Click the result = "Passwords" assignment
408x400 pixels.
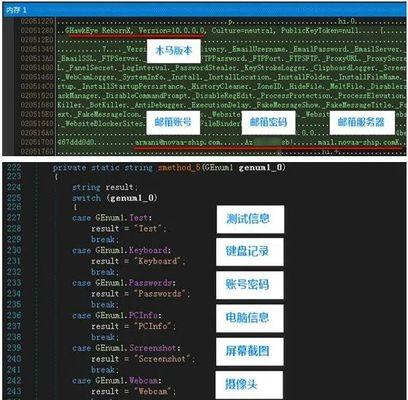coord(140,294)
